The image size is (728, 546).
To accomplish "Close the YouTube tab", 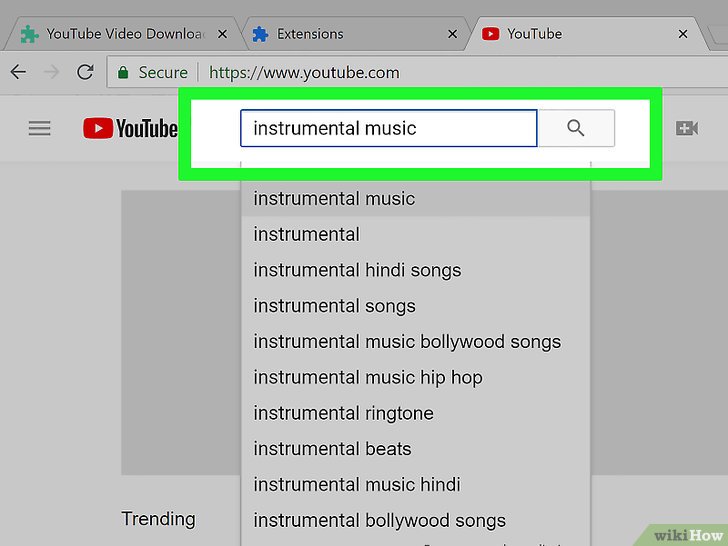I will click(682, 34).
